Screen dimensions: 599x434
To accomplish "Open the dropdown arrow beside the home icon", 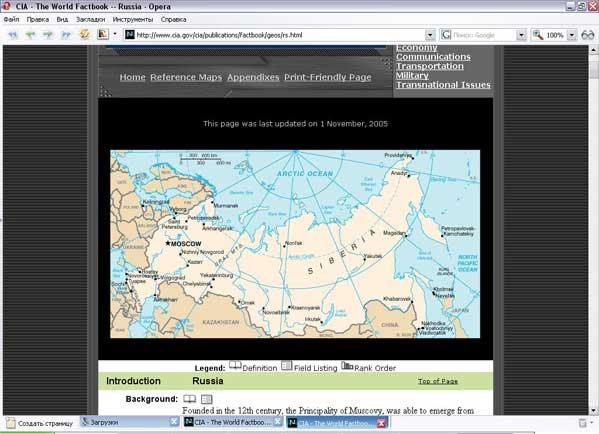I will click(x=115, y=34).
